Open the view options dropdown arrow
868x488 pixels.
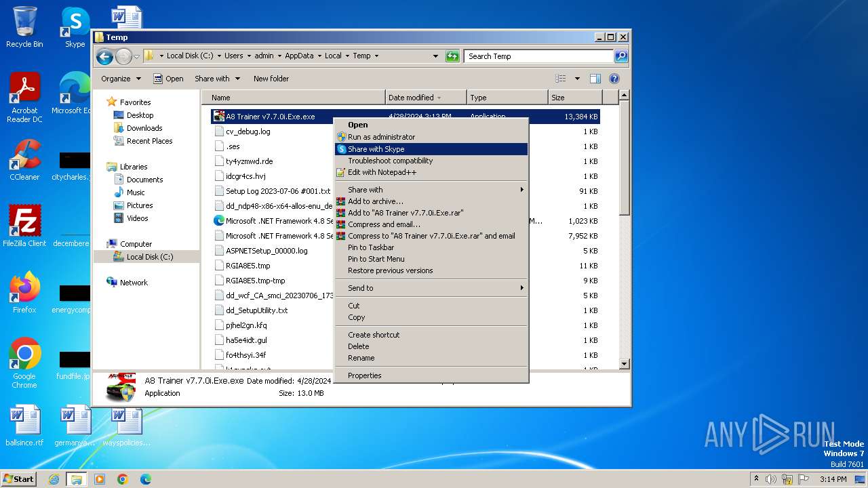578,79
